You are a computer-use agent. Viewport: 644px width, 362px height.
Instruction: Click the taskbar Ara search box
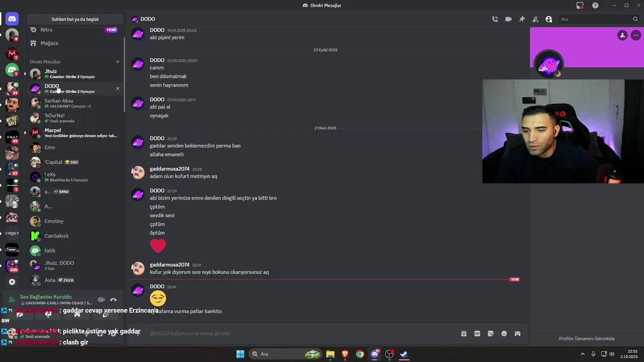[285, 354]
